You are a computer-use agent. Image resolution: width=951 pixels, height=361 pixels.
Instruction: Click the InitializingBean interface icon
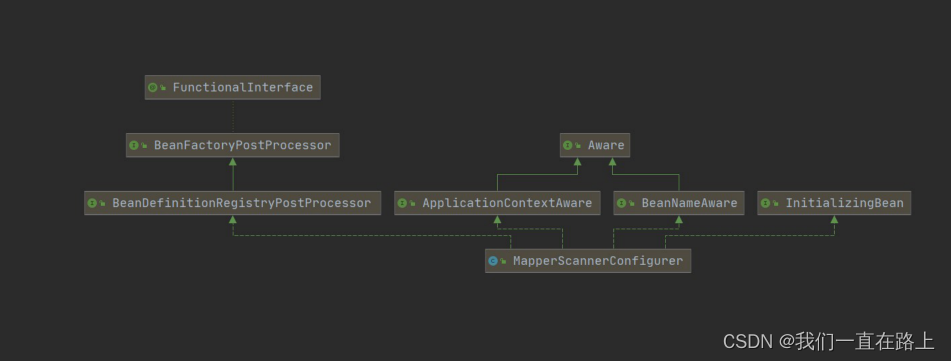(x=765, y=203)
